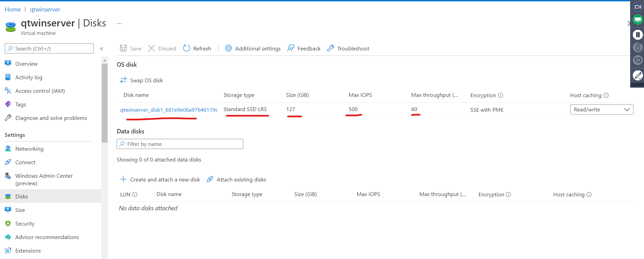644x259 pixels.
Task: Click the Save disk icon
Action: click(x=123, y=48)
